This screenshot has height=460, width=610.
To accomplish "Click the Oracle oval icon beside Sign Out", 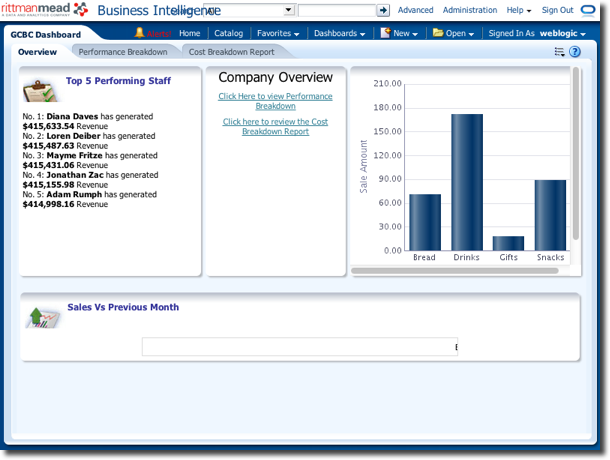I will pos(588,10).
